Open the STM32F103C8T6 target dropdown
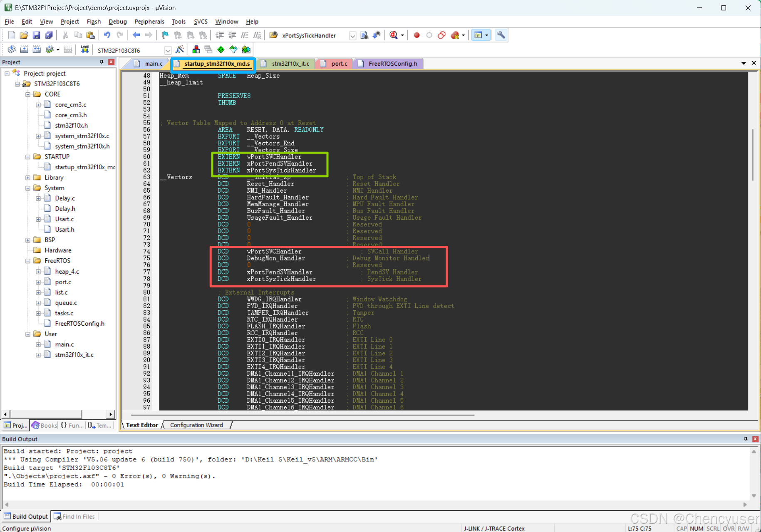 (168, 50)
